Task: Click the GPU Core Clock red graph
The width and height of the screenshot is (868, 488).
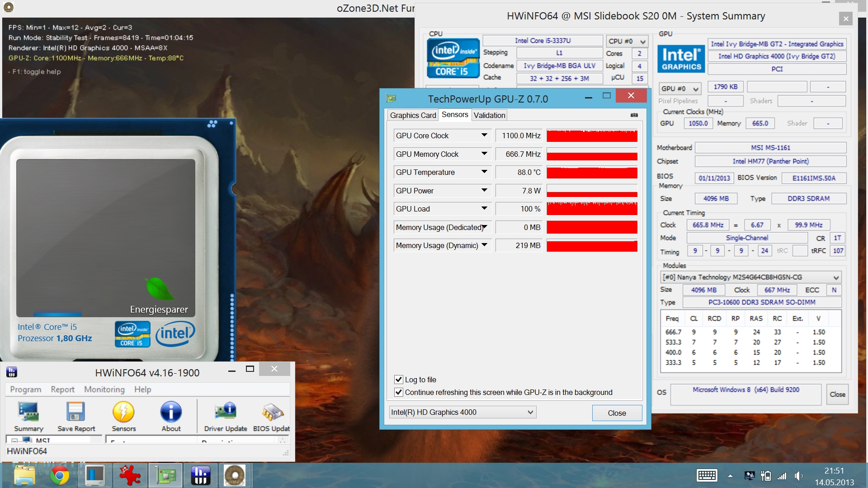Action: (592, 136)
